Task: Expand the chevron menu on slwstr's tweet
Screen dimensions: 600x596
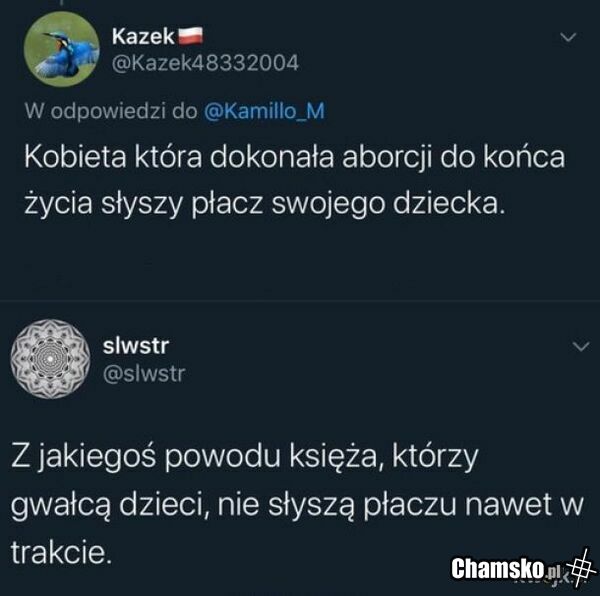Action: click(x=581, y=346)
